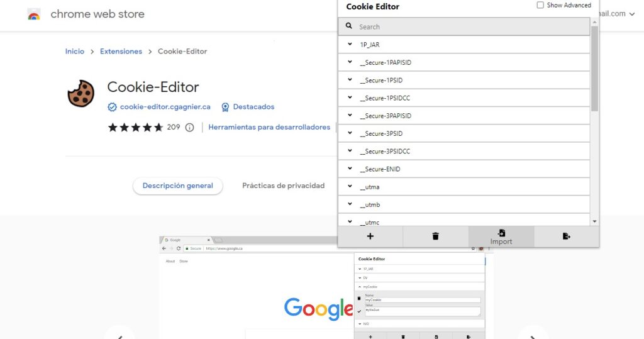Click the verified badge icon beside cookie-editor.cgagnier.ca

tap(112, 107)
